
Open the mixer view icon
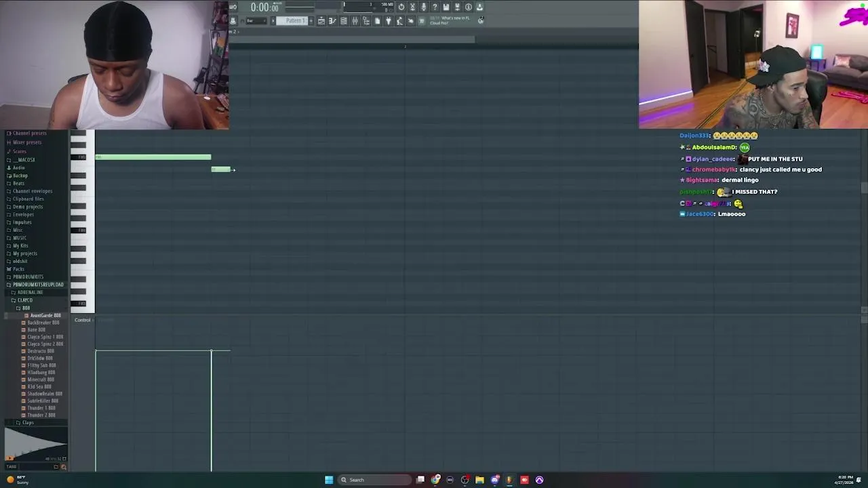click(x=355, y=21)
